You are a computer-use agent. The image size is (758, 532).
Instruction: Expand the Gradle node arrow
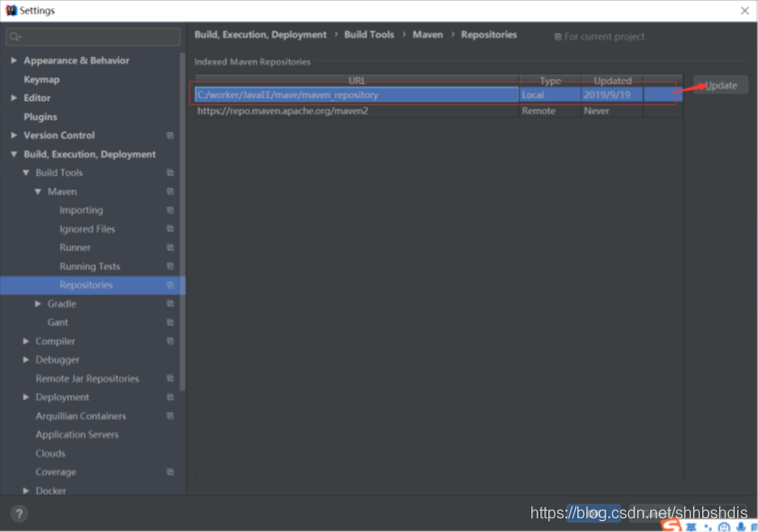[38, 303]
